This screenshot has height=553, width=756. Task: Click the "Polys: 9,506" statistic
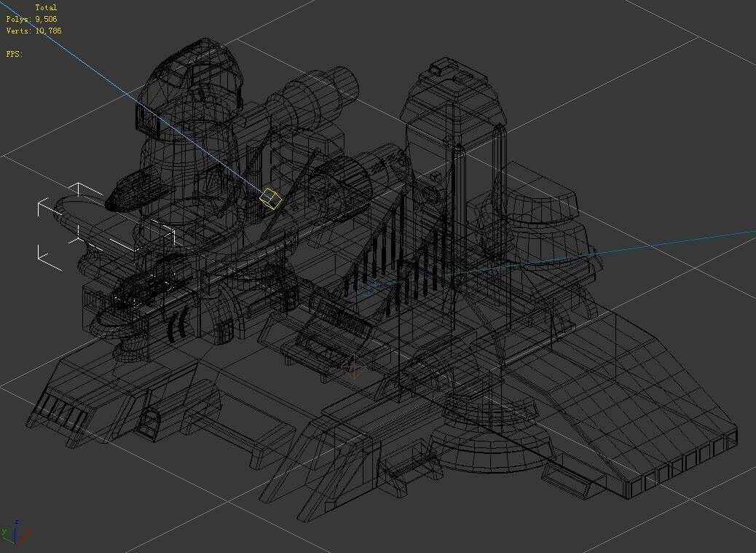click(x=31, y=19)
